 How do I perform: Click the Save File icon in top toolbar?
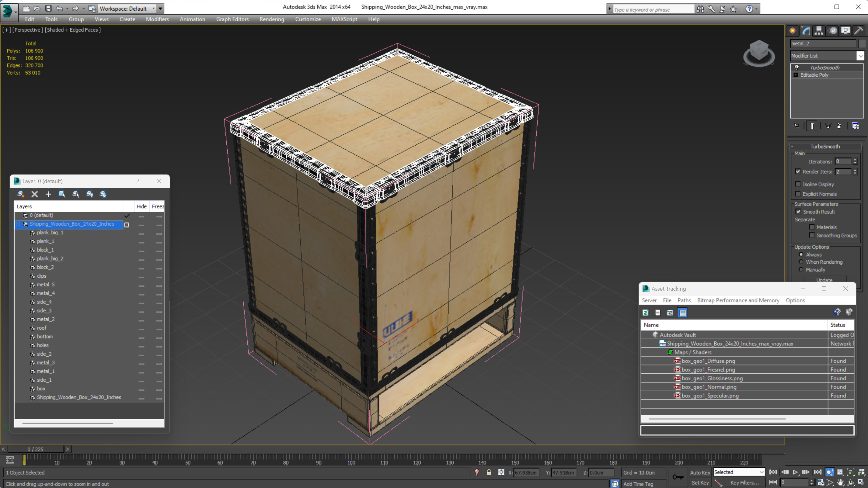[48, 9]
